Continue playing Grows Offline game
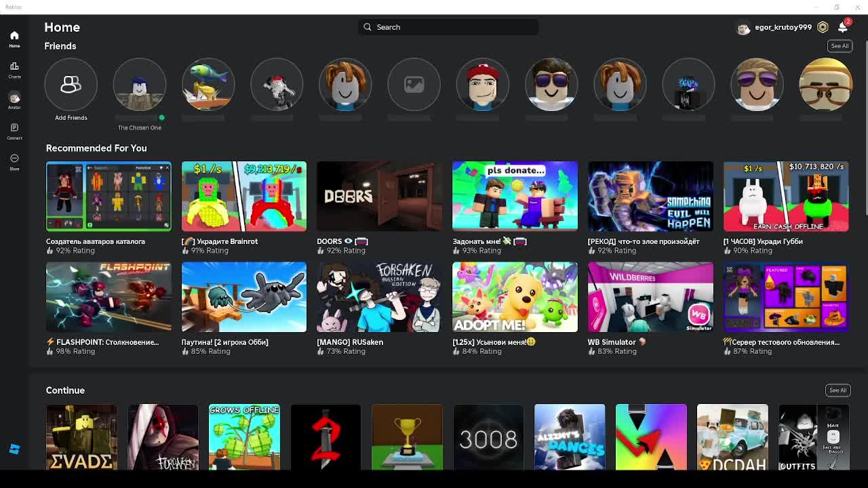This screenshot has width=868, height=488. (x=244, y=437)
